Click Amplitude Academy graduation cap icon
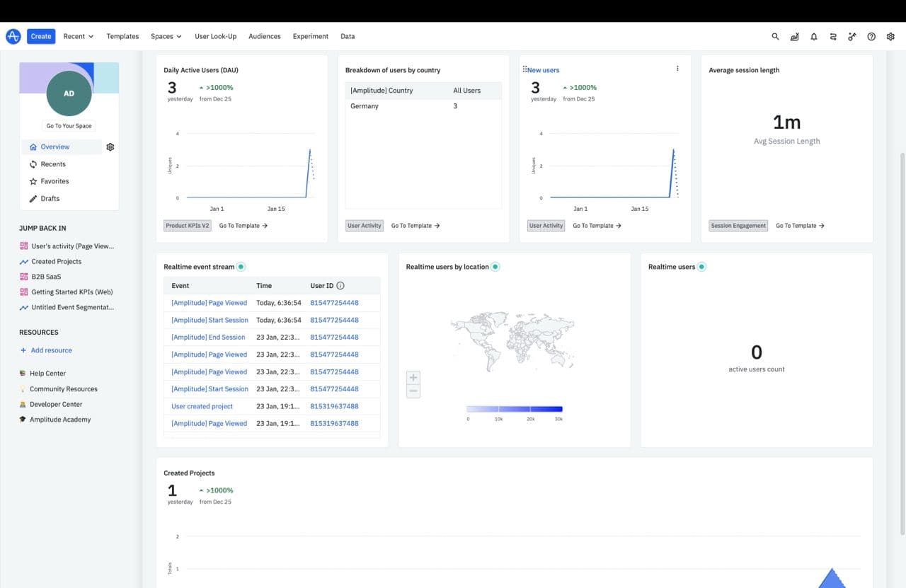Screen dimensions: 906x588 [x=23, y=420]
